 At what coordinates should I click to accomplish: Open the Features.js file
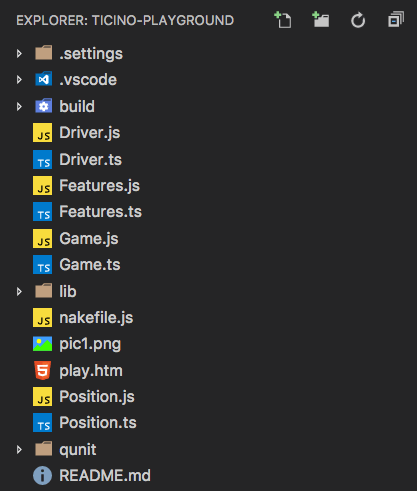pyautogui.click(x=99, y=186)
